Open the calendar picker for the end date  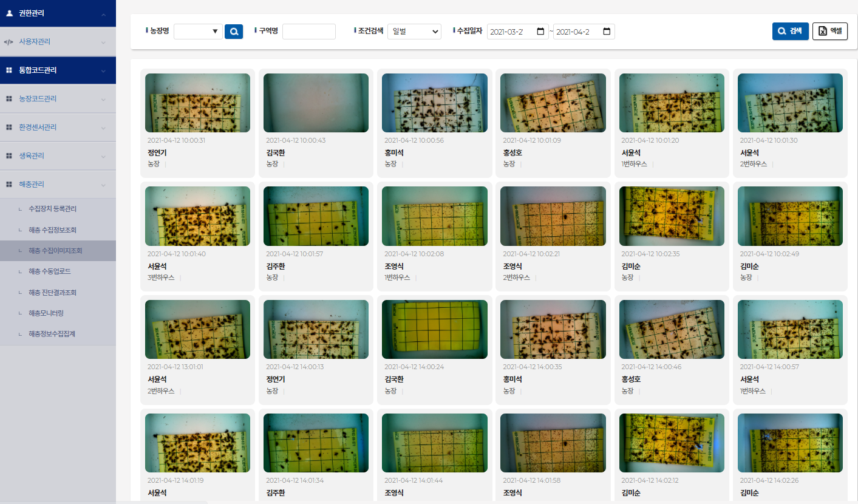pyautogui.click(x=607, y=32)
